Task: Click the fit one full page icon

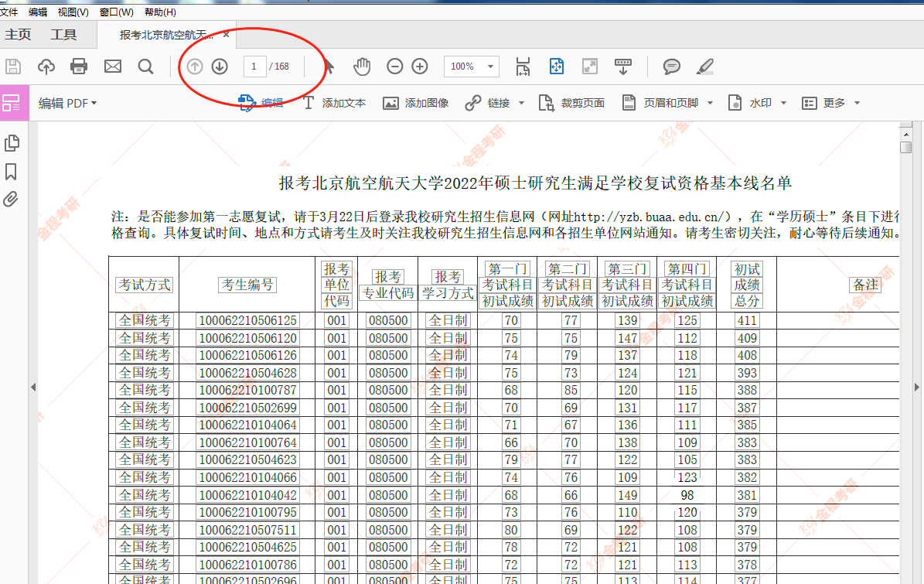Action: click(x=556, y=67)
